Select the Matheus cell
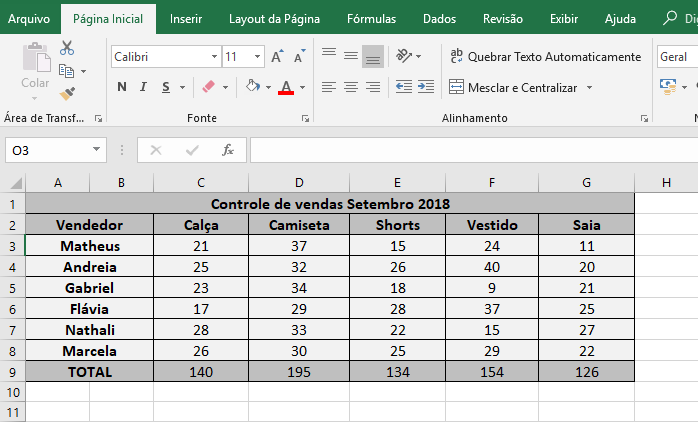This screenshot has height=422, width=698. (x=89, y=246)
